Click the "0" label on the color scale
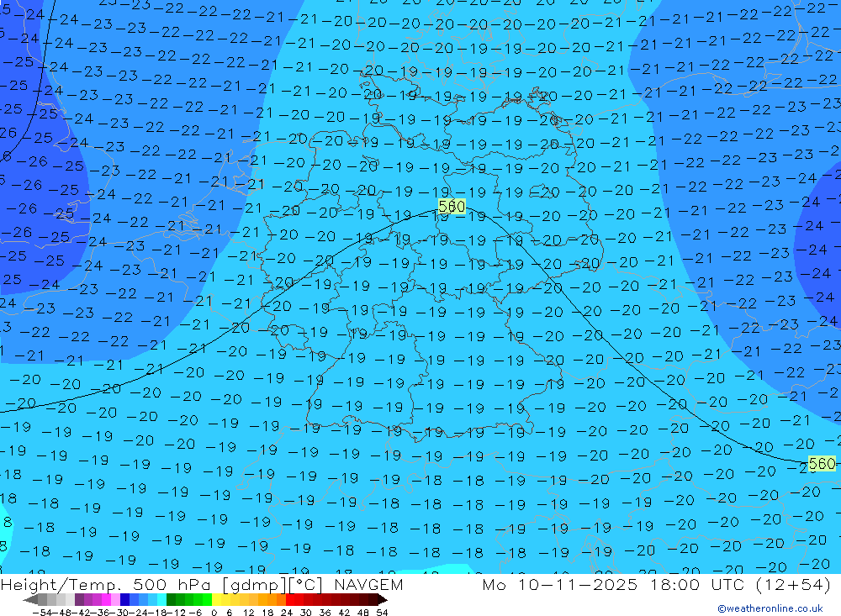The height and width of the screenshot is (616, 841). coord(214,613)
